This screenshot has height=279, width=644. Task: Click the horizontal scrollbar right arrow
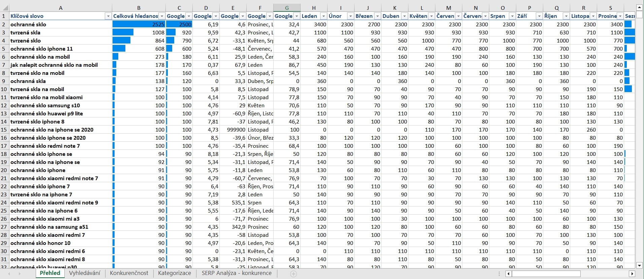click(x=632, y=274)
